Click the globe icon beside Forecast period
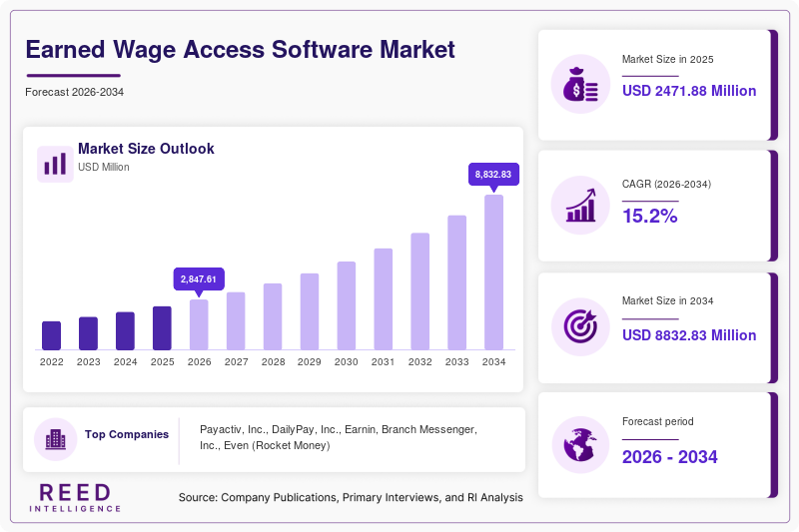Viewport: 799px width, 532px height. pyautogui.click(x=580, y=445)
